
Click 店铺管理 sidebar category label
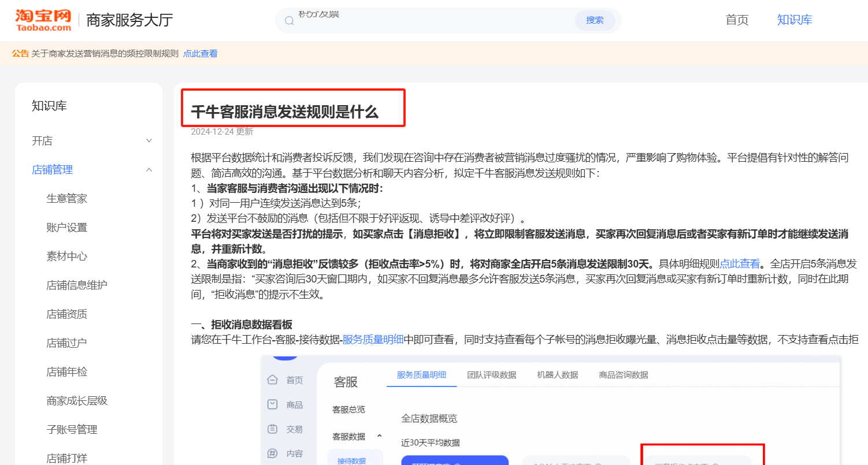52,170
